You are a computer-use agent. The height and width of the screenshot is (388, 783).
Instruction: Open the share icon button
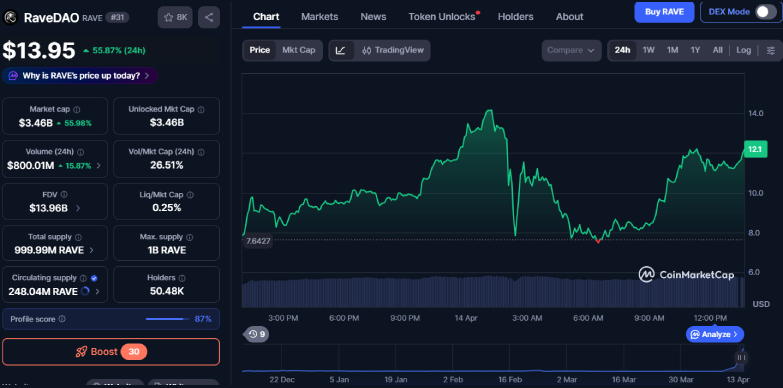(x=209, y=17)
